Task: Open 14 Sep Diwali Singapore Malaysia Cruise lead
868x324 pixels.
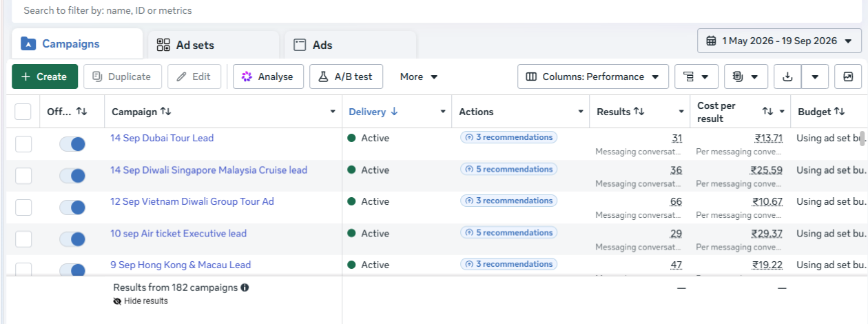Action: (209, 170)
